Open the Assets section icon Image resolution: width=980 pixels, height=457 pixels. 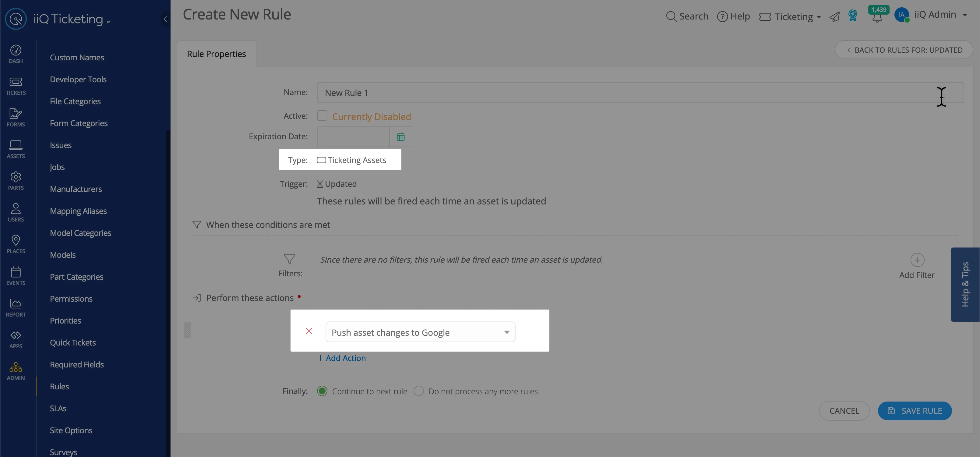click(x=16, y=149)
